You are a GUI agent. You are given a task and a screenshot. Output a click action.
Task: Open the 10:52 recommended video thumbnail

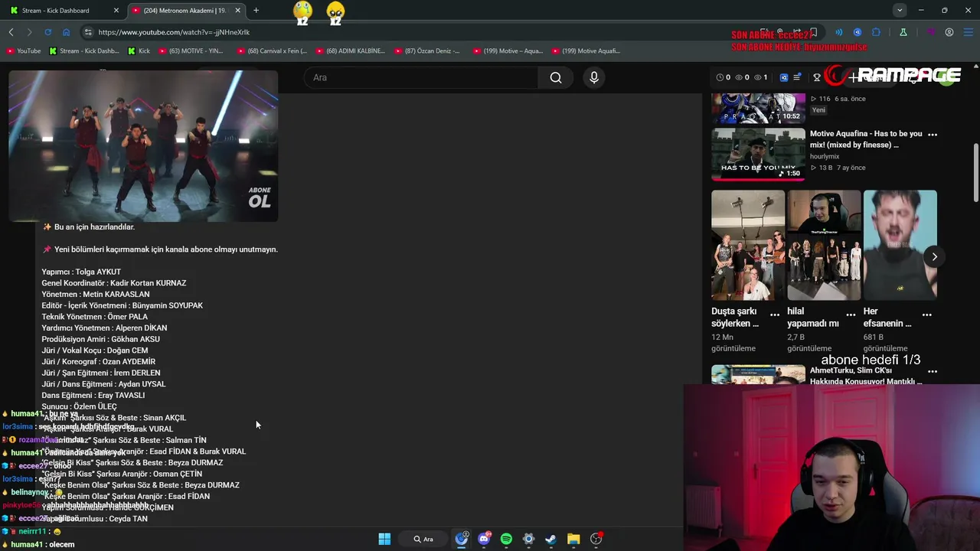click(758, 108)
